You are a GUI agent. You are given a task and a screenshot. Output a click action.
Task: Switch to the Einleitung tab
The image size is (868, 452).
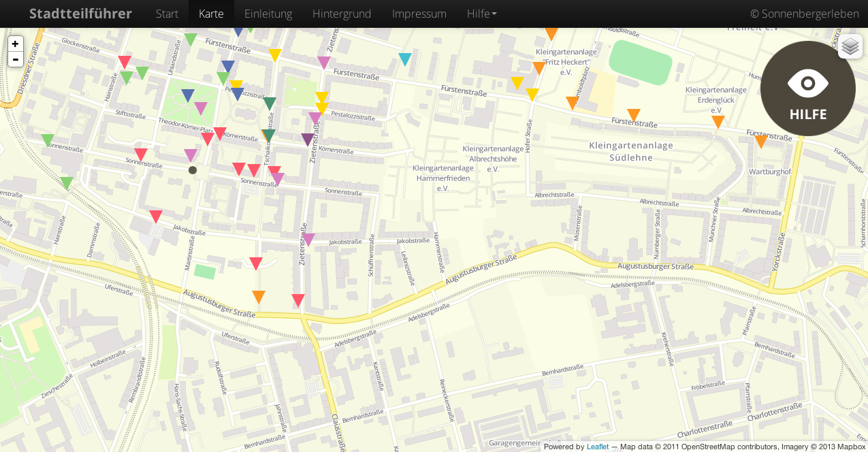[x=268, y=14]
